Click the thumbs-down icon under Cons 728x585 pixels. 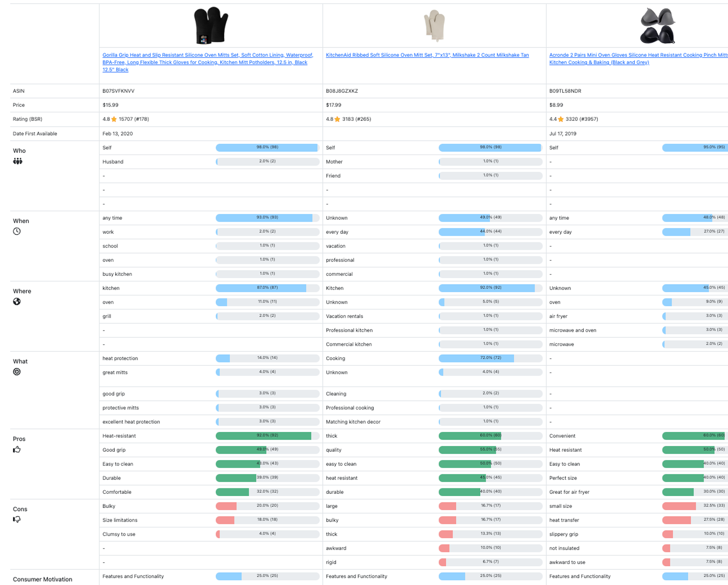click(x=17, y=519)
